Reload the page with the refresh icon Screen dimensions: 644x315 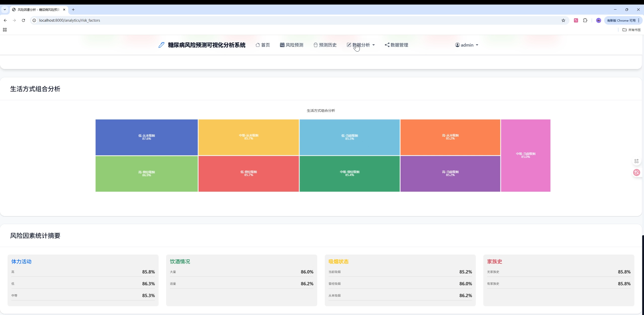(23, 20)
